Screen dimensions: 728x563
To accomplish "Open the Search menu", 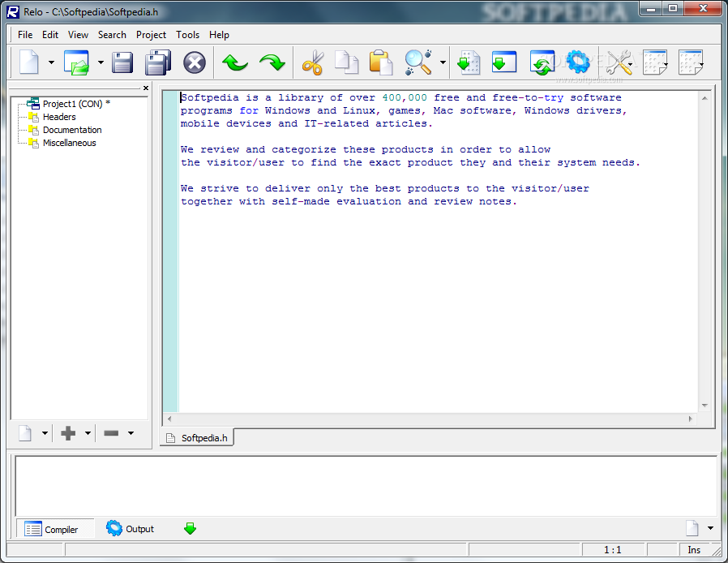I will click(112, 35).
